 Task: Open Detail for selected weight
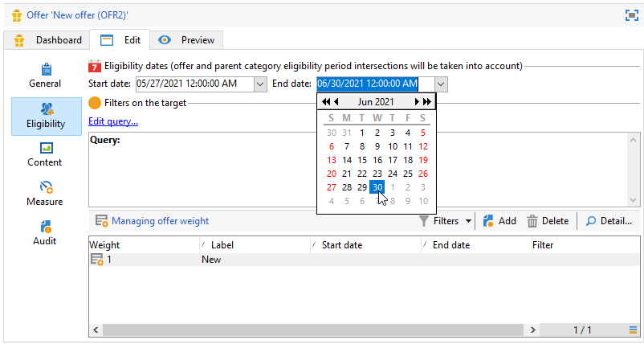click(608, 221)
